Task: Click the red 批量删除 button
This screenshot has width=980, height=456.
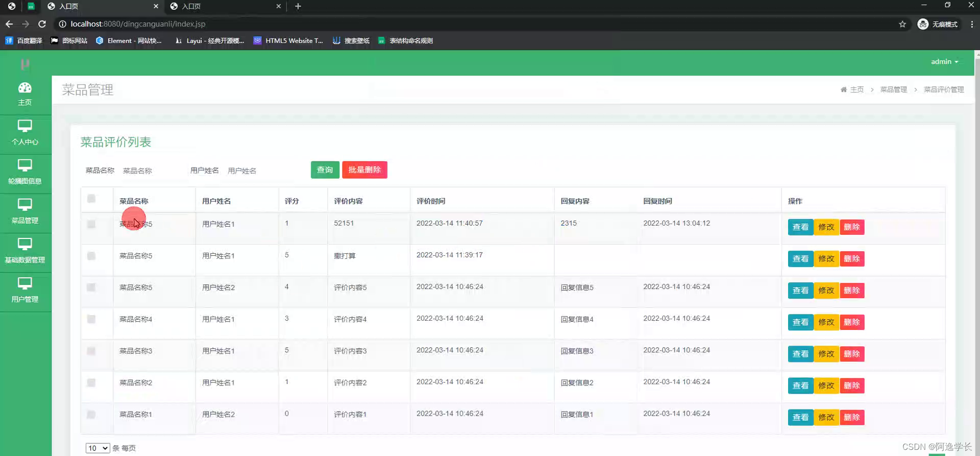Action: (364, 170)
